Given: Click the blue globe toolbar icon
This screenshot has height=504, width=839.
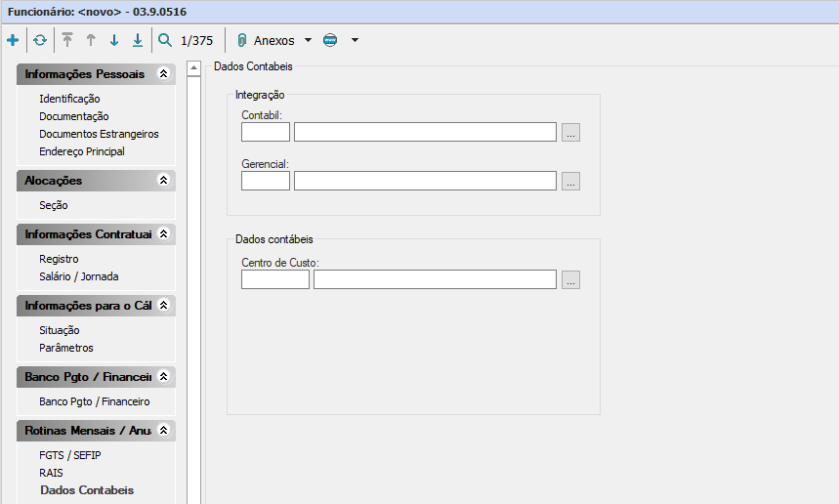Looking at the screenshot, I should pos(330,41).
